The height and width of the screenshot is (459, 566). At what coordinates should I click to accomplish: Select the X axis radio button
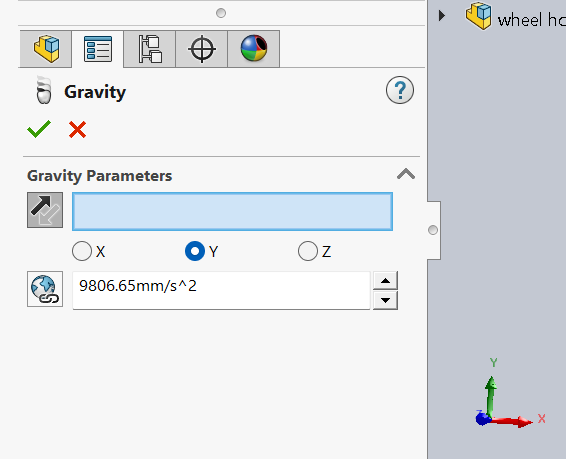pos(82,251)
